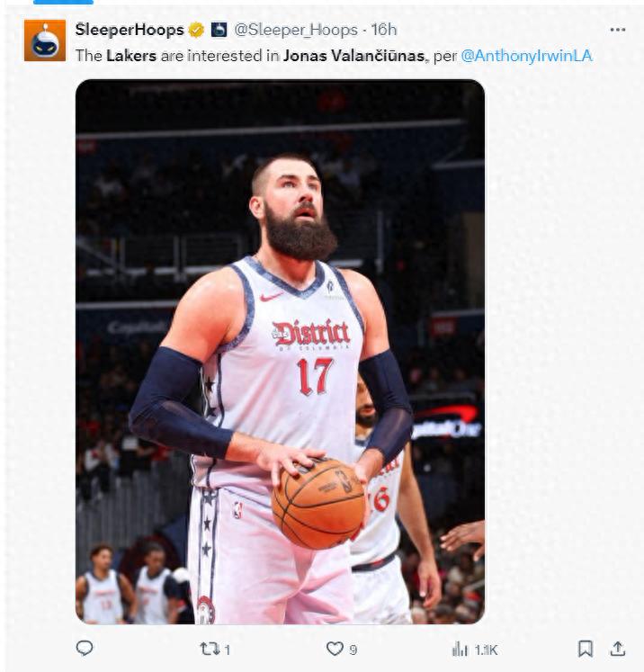This screenshot has width=644, height=672.
Task: Click the gold verified badge beside SleeperHoops
Action: click(x=196, y=30)
